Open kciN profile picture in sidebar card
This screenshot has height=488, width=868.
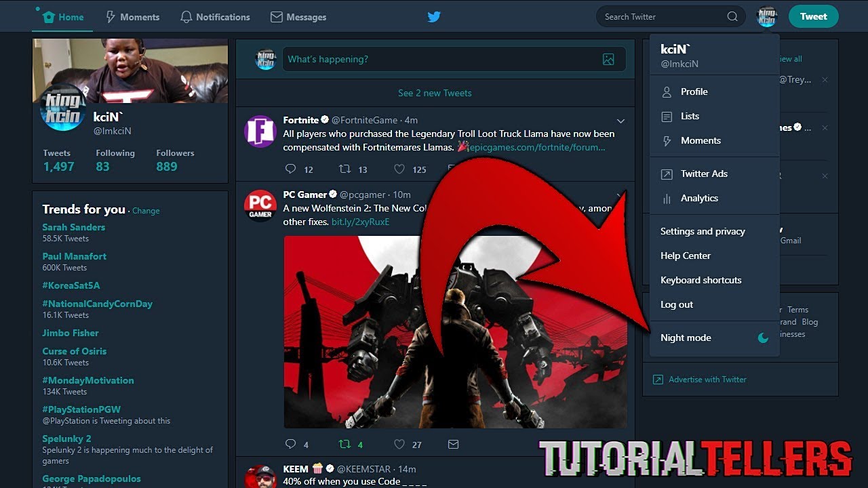tap(62, 108)
